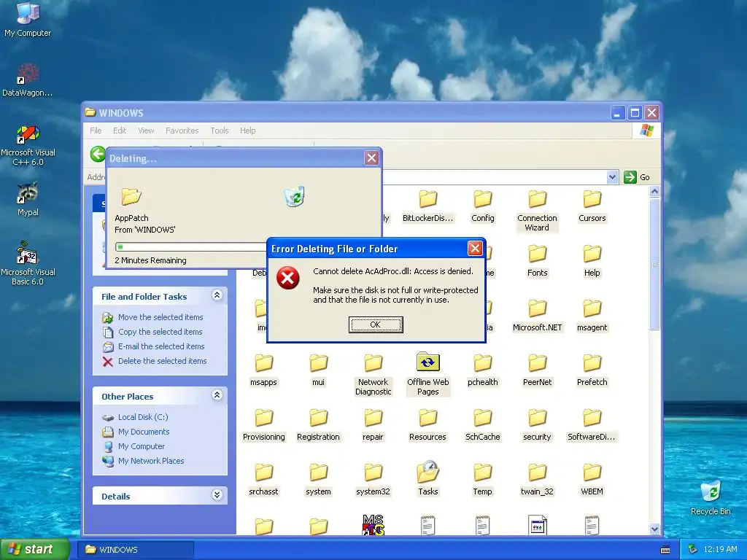This screenshot has width=747, height=560.
Task: Open the Edit menu
Action: pyautogui.click(x=120, y=131)
